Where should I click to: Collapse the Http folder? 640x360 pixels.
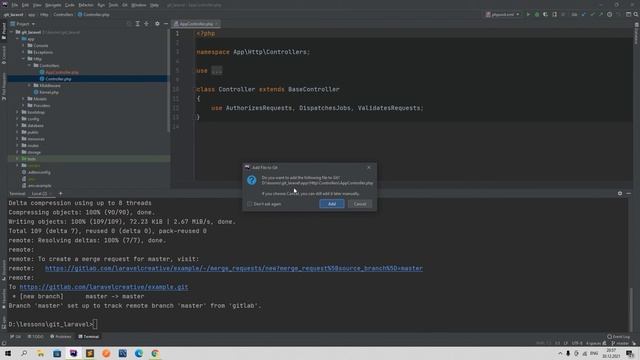[23, 59]
